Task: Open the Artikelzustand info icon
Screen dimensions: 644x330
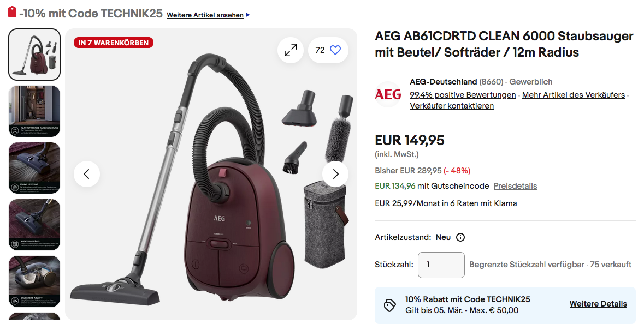Action: click(460, 237)
